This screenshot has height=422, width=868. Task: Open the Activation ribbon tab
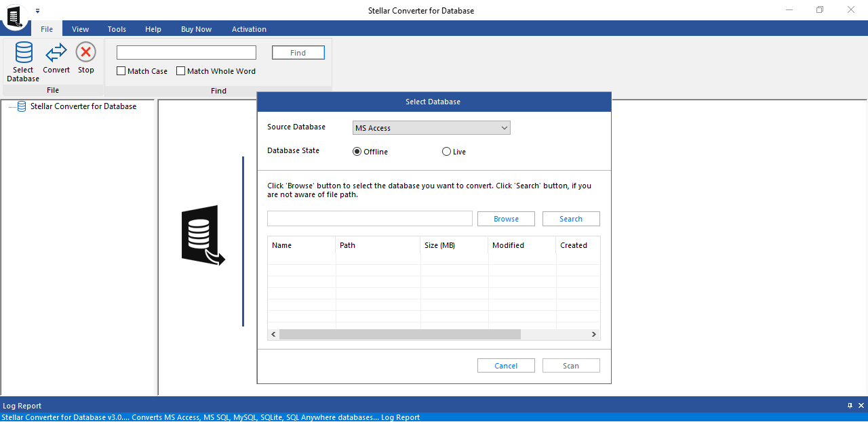[249, 29]
